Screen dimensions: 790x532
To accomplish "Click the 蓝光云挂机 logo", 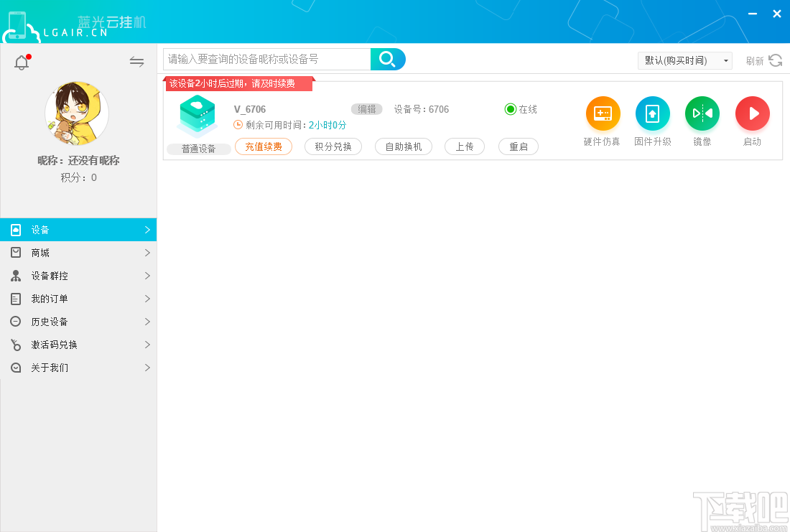I will 75,26.
